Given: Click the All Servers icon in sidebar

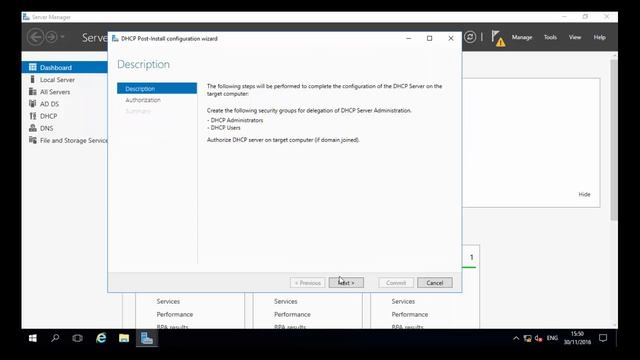Looking at the screenshot, I should click(33, 91).
